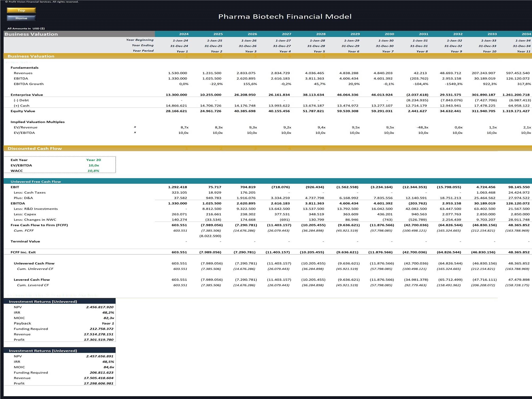Click Equity Value 28.166.621
This screenshot has width=532, height=399.
tap(176, 111)
